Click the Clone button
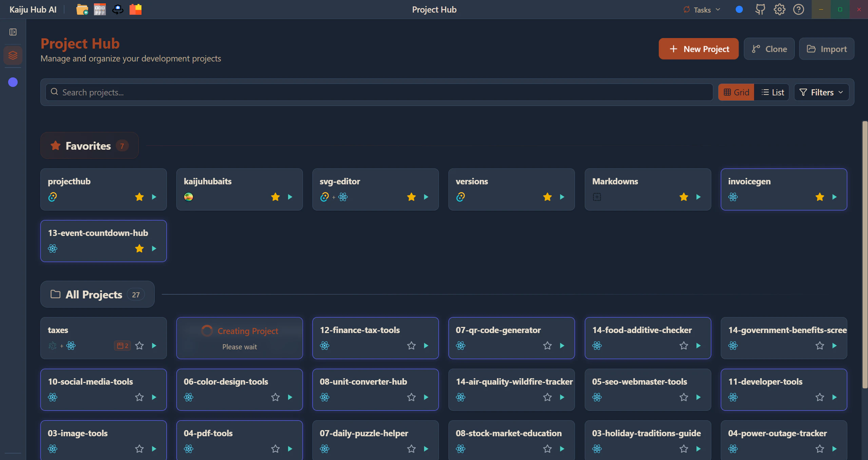The height and width of the screenshot is (460, 868). point(769,49)
